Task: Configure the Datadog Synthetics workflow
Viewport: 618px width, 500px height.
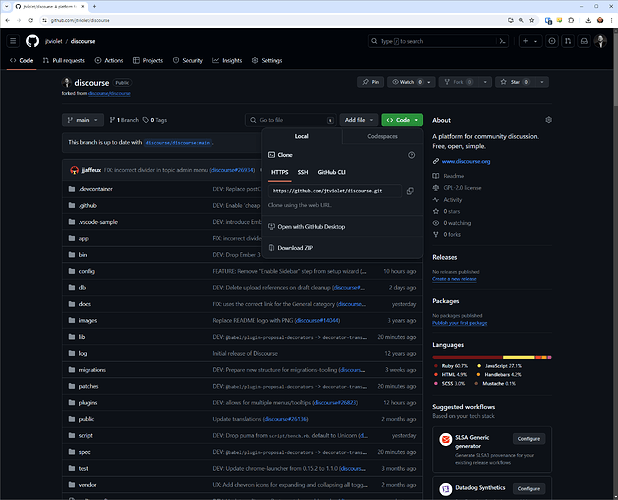Action: pyautogui.click(x=529, y=489)
